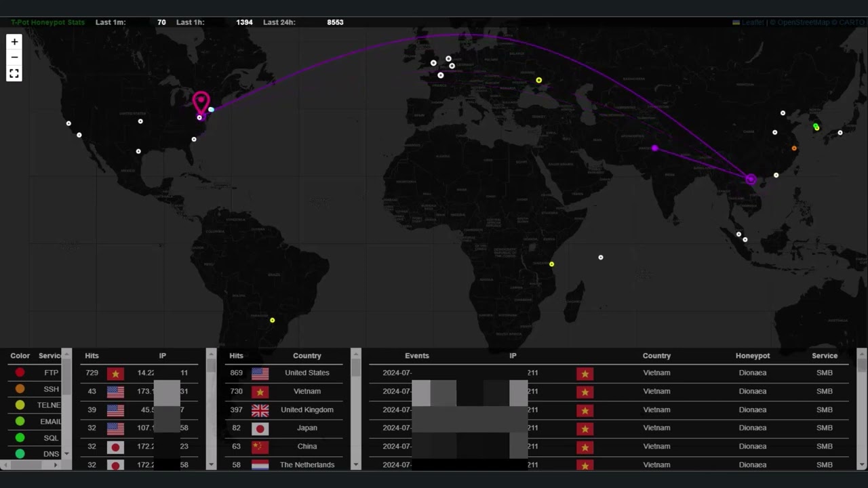Image resolution: width=868 pixels, height=488 pixels.
Task: Click the EMAIL service label
Action: [x=51, y=422]
